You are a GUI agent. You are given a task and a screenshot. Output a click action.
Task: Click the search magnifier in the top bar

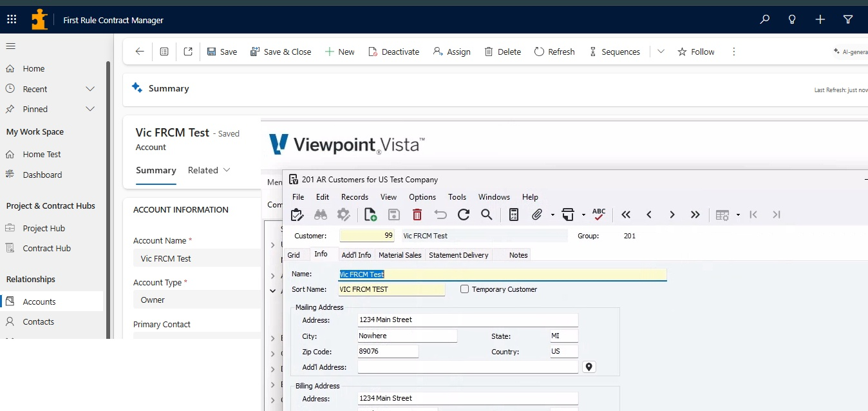click(765, 19)
